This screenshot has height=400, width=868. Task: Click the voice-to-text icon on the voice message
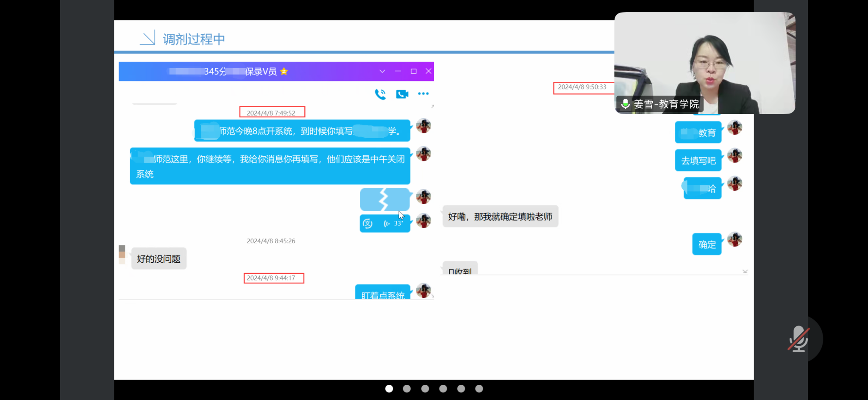tap(367, 223)
